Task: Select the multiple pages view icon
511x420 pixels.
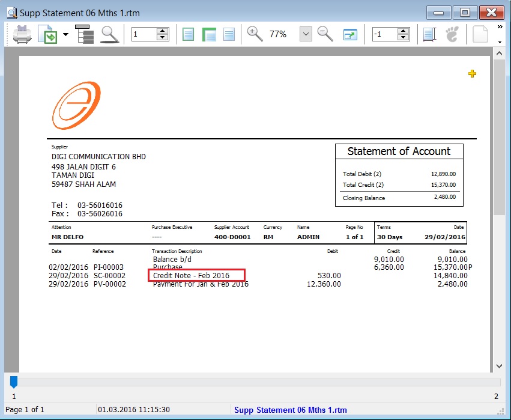Action: 209,34
